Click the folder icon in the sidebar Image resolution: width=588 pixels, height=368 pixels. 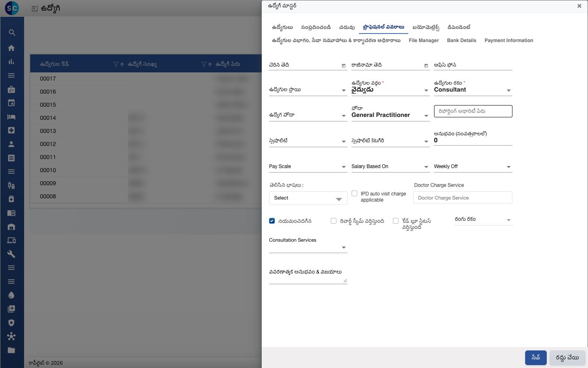point(11,350)
